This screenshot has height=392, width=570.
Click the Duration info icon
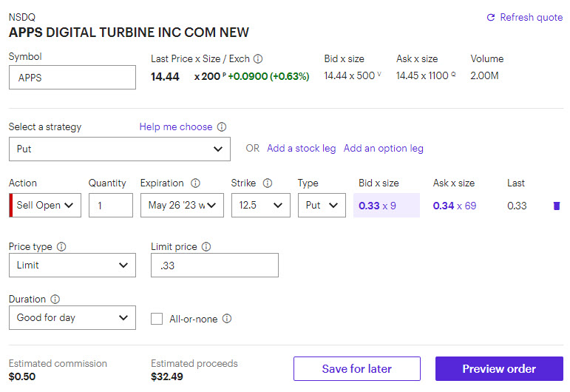click(55, 300)
